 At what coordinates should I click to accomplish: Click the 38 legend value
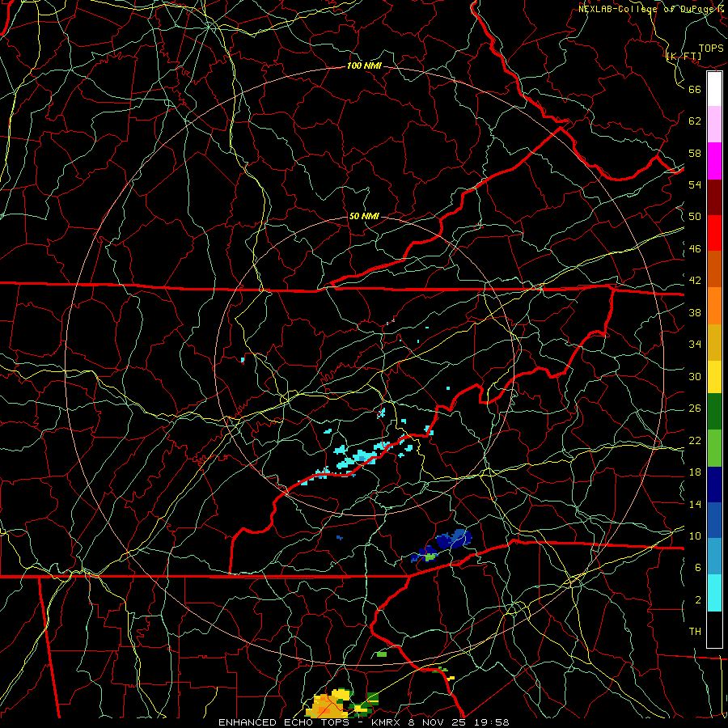(695, 313)
